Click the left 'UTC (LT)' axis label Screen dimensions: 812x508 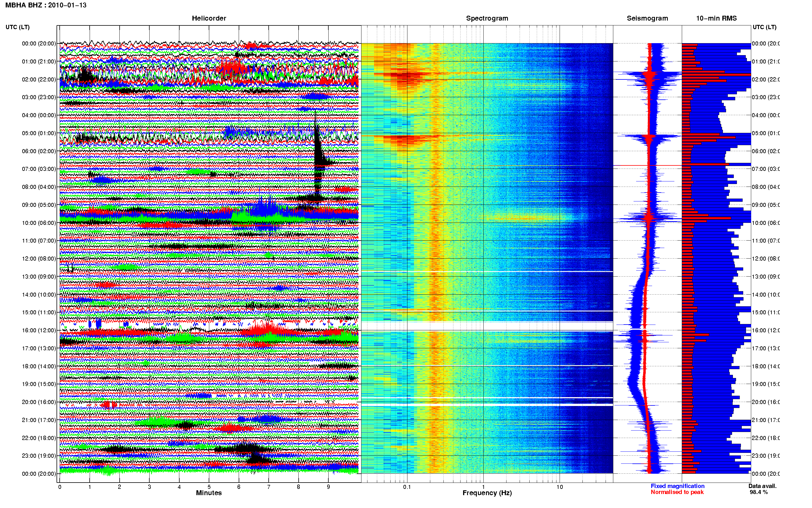click(17, 27)
